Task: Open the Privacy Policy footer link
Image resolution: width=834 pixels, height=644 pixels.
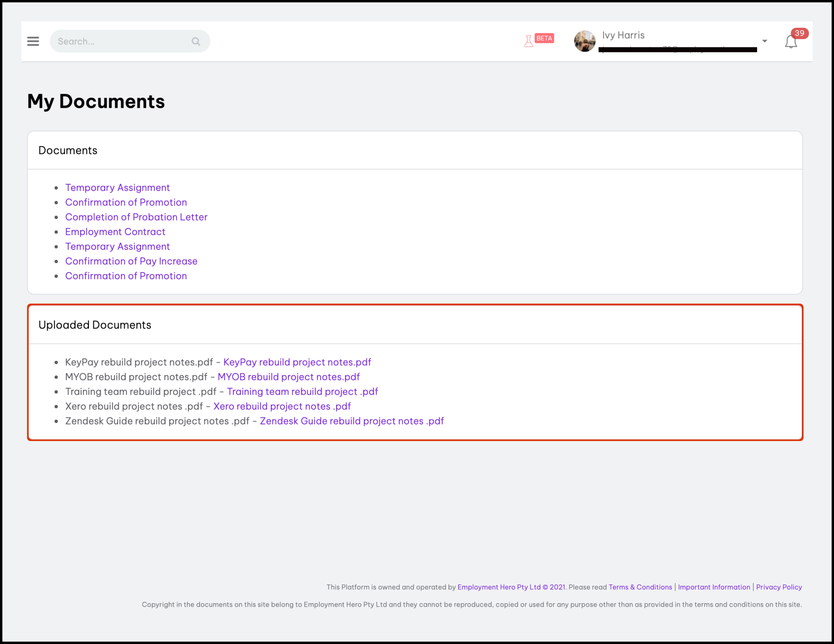Action: click(x=779, y=587)
